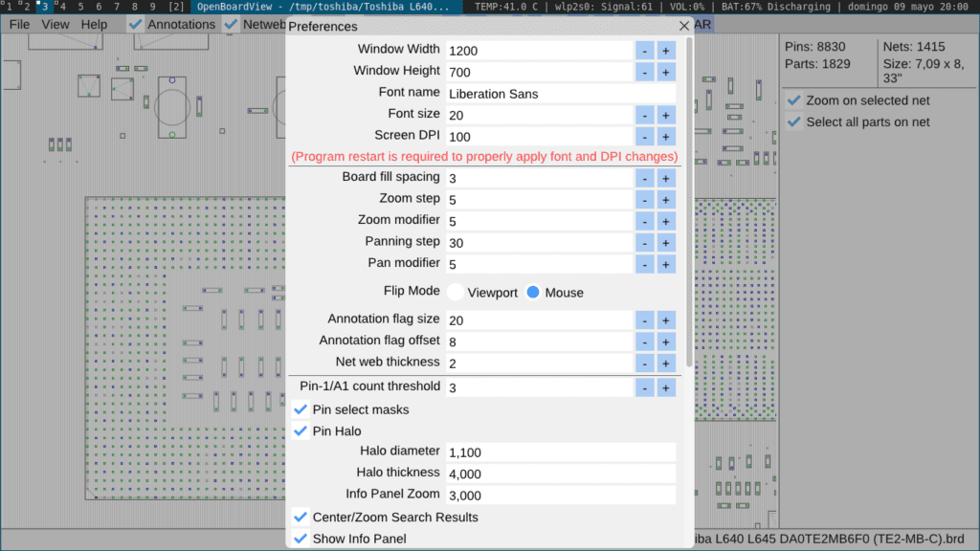This screenshot has height=551, width=980.
Task: Decrease Zoom modifier value
Action: point(644,221)
